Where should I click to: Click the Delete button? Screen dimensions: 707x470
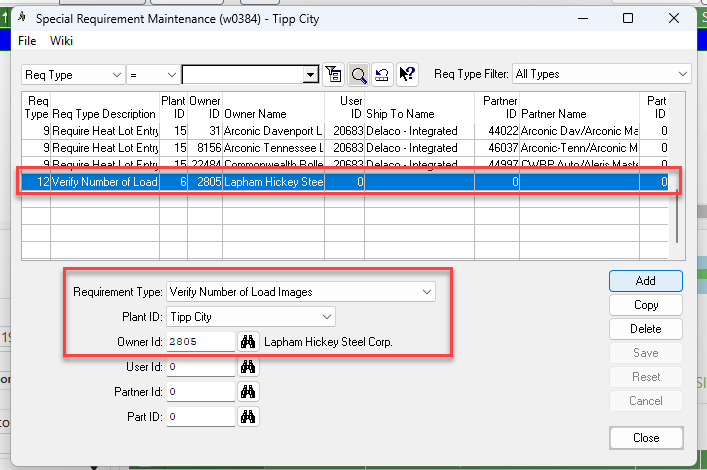646,329
